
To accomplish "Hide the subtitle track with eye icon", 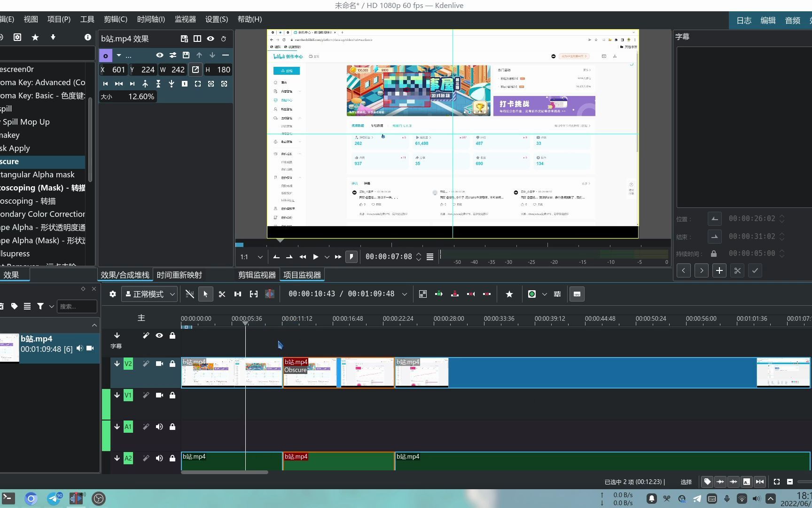I will pos(159,335).
